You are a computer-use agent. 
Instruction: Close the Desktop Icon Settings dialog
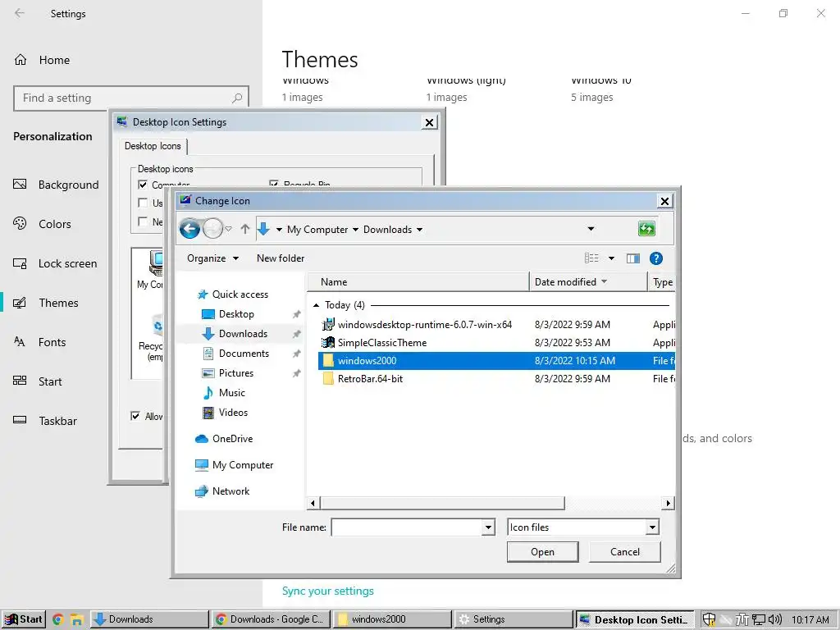[429, 123]
